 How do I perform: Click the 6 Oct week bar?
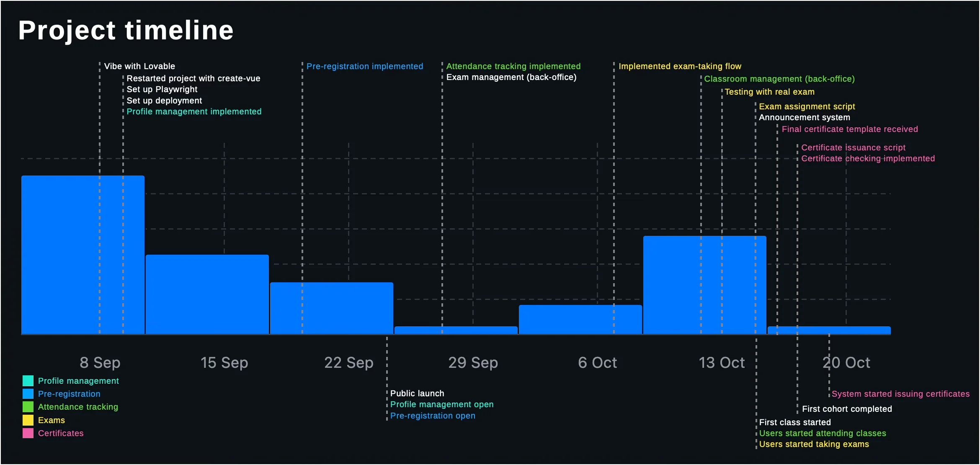click(x=580, y=319)
